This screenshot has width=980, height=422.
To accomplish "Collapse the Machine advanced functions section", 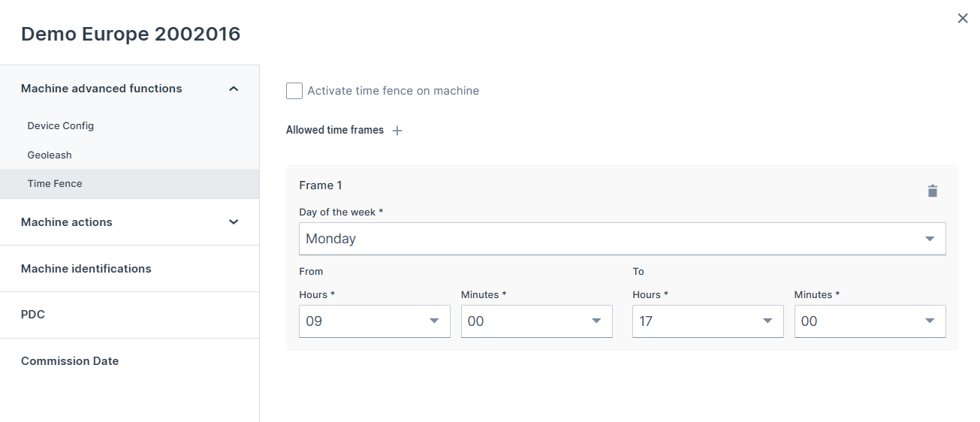I will pyautogui.click(x=234, y=89).
